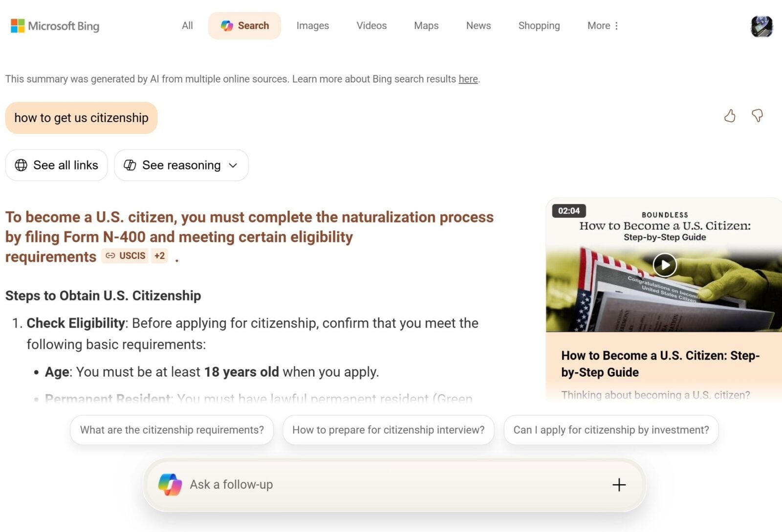Show the +2 additional sources
Image resolution: width=782 pixels, height=532 pixels.
point(159,255)
